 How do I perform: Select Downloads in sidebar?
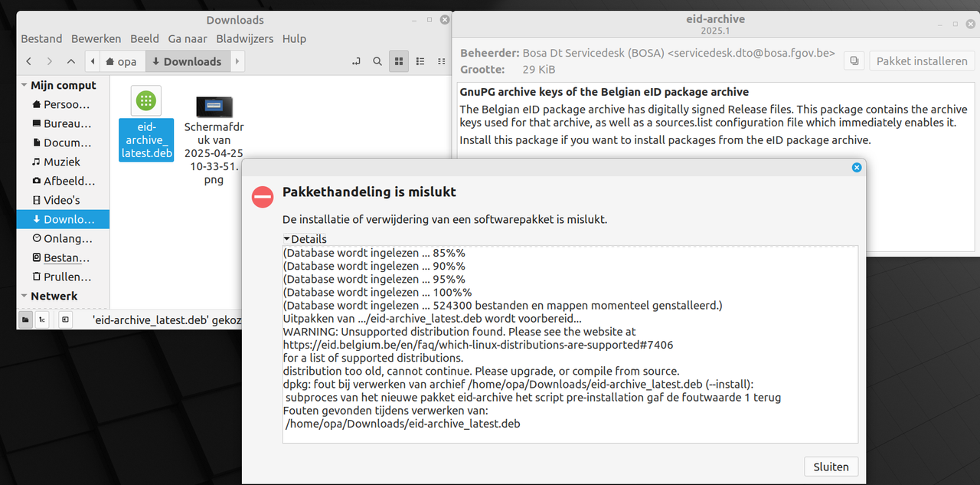[63, 219]
